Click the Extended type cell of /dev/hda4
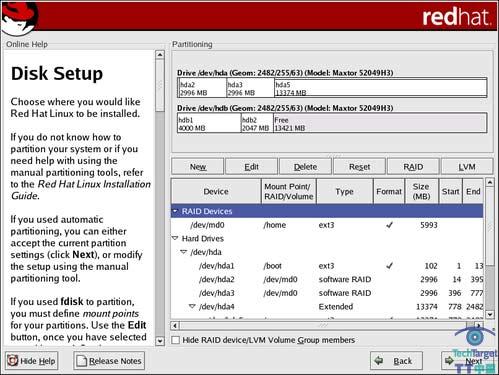 [x=336, y=306]
